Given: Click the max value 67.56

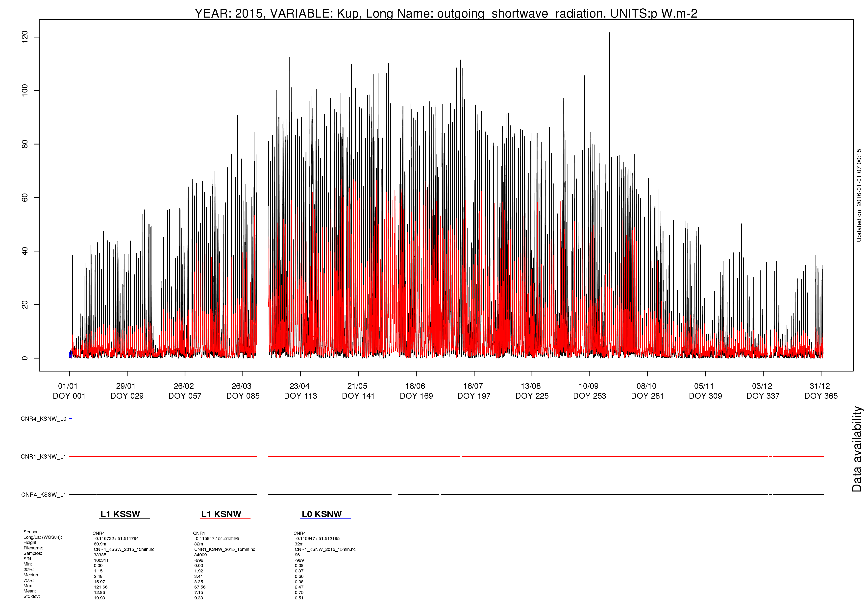Looking at the screenshot, I should (200, 587).
